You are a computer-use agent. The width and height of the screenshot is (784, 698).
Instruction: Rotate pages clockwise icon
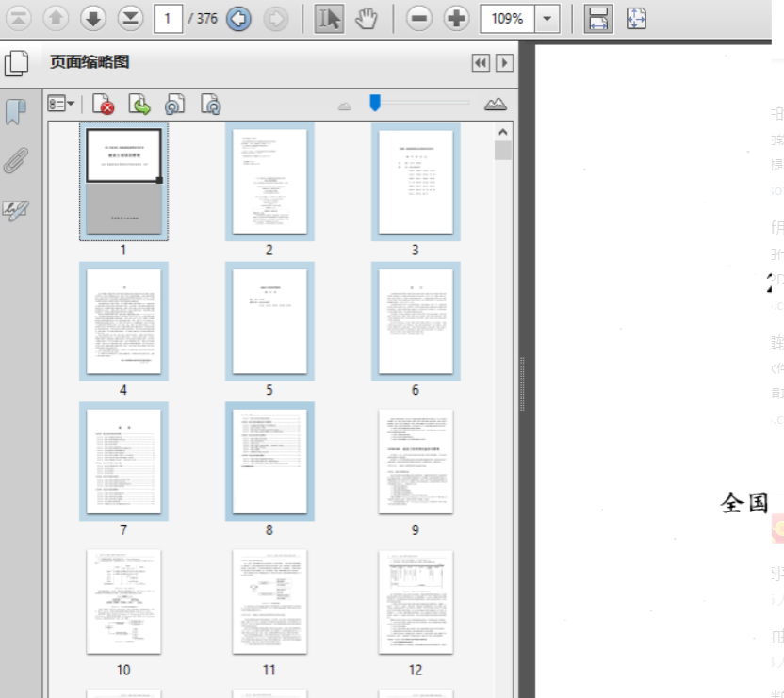click(210, 105)
